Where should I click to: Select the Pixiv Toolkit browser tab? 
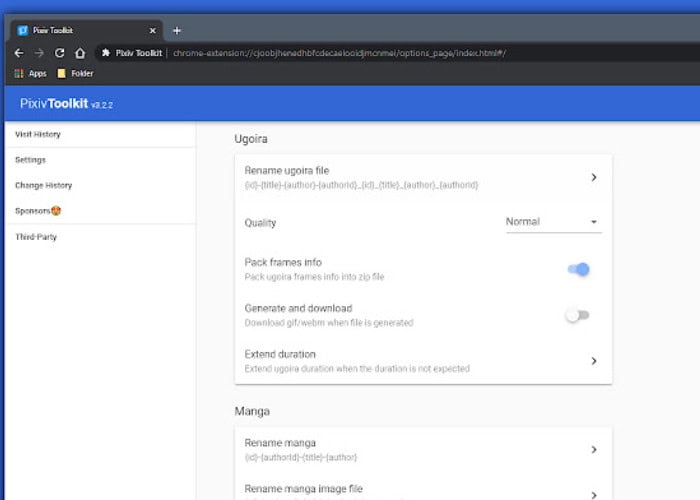[x=87, y=30]
